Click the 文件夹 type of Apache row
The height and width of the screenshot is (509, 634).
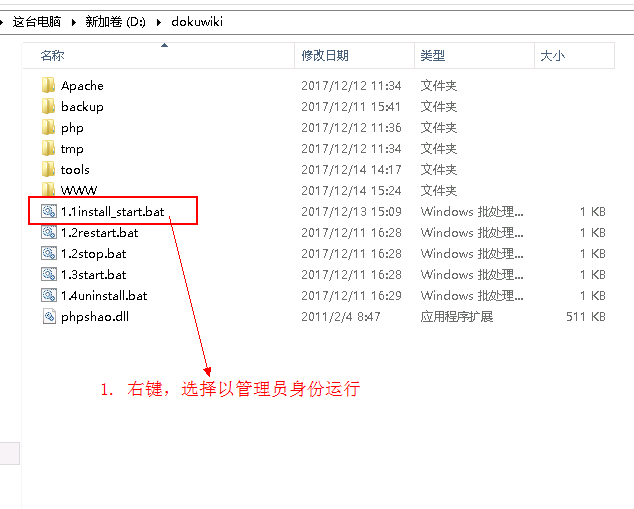click(x=439, y=86)
